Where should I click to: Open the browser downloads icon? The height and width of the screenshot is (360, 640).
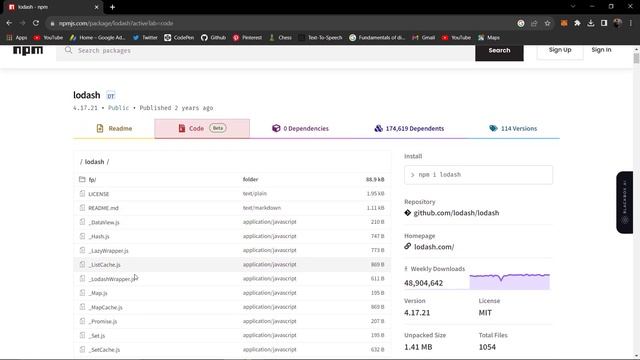click(x=591, y=23)
